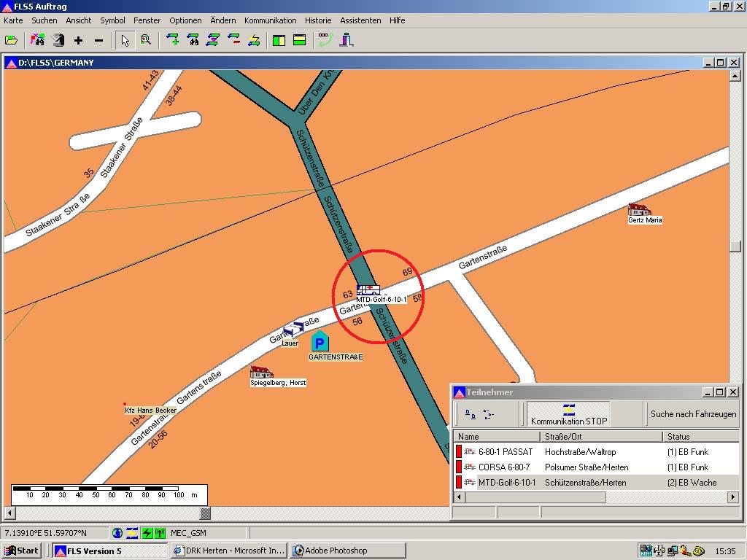Click the zoom out minus icon
Screen dimensions: 747x560
(98, 40)
